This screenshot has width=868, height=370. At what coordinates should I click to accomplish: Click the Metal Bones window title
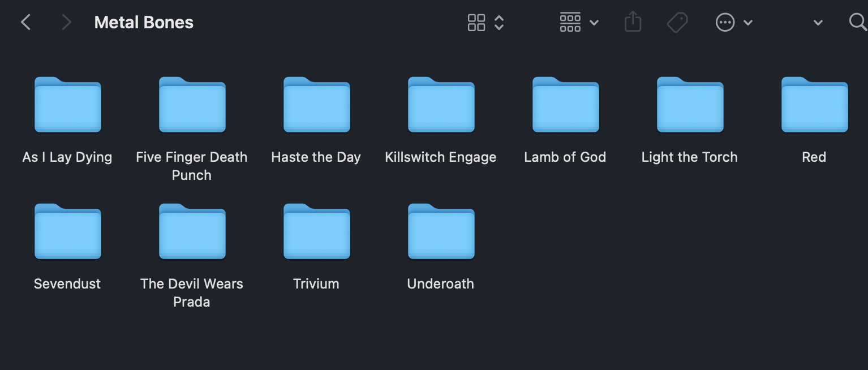tap(144, 23)
